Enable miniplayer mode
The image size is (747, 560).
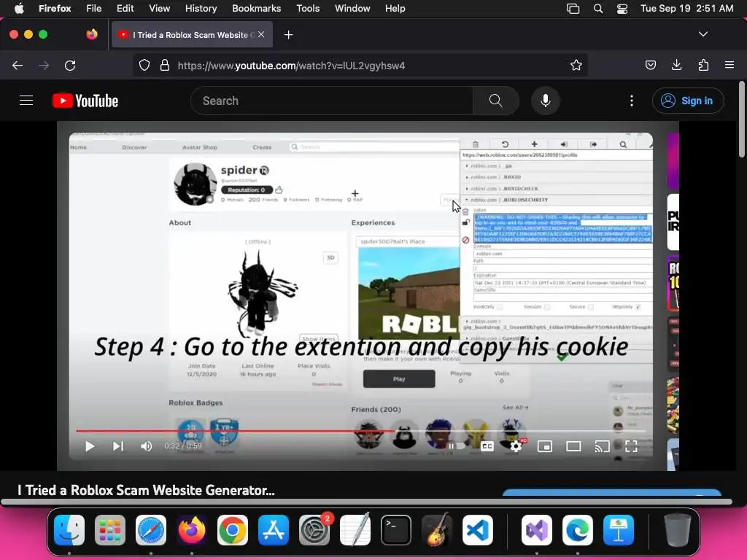point(544,446)
